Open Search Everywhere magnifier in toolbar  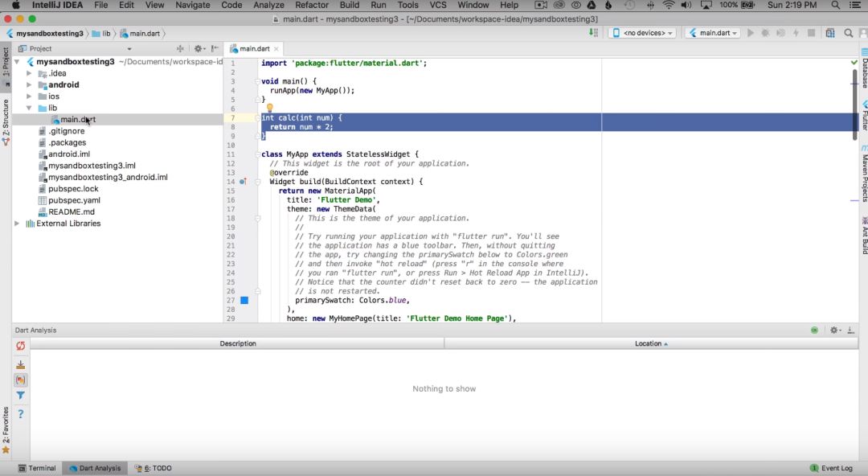(848, 33)
